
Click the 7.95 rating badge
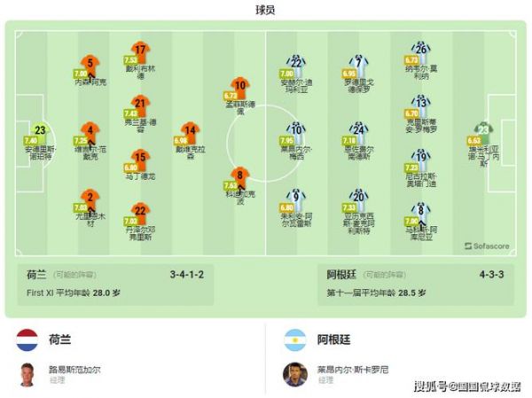click(287, 140)
